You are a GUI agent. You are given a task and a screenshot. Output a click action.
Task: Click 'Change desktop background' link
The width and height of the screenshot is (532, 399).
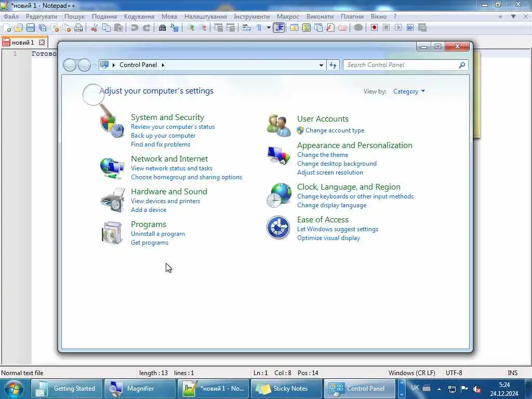pos(337,164)
